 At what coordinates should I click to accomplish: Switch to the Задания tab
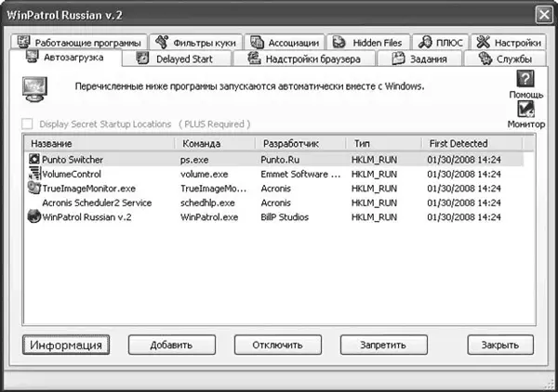(419, 59)
